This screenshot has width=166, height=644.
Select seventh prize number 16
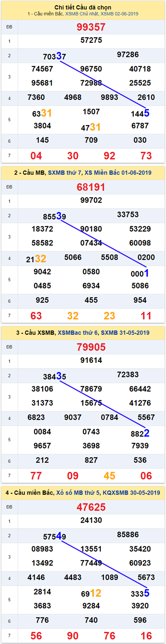tap(146, 636)
